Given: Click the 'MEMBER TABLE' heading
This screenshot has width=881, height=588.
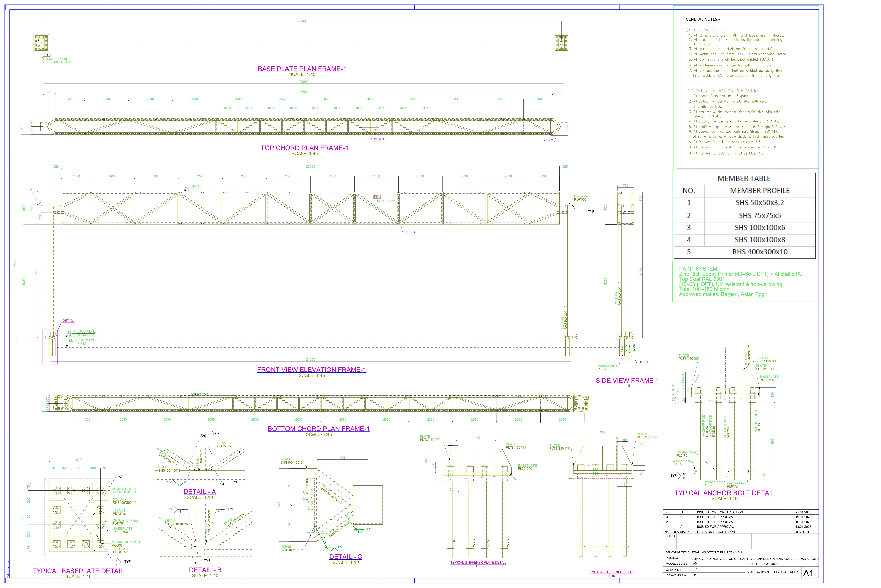Looking at the screenshot, I should (x=744, y=178).
